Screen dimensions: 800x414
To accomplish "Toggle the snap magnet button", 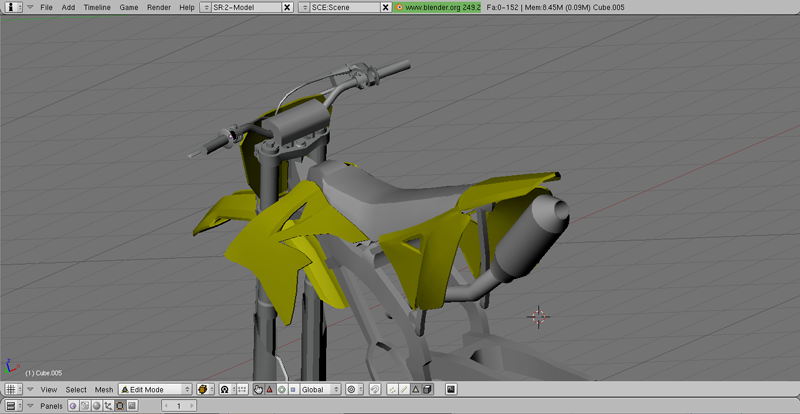I will pyautogui.click(x=375, y=389).
